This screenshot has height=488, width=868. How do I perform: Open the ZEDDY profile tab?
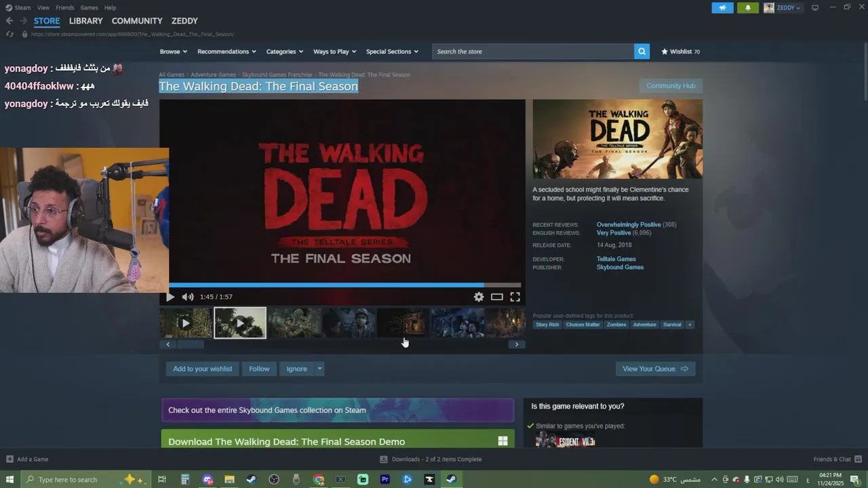coord(184,21)
